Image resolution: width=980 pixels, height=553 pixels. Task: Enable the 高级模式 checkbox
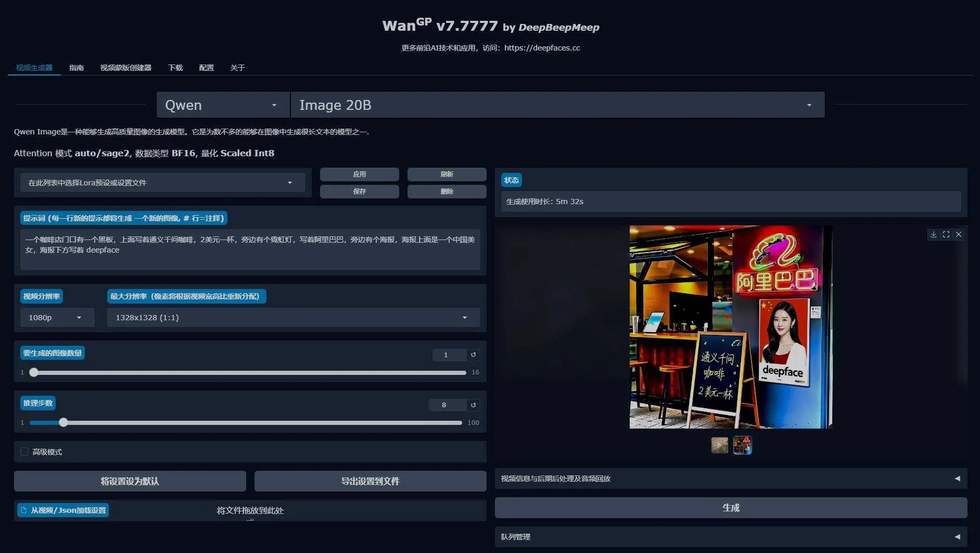pyautogui.click(x=24, y=451)
